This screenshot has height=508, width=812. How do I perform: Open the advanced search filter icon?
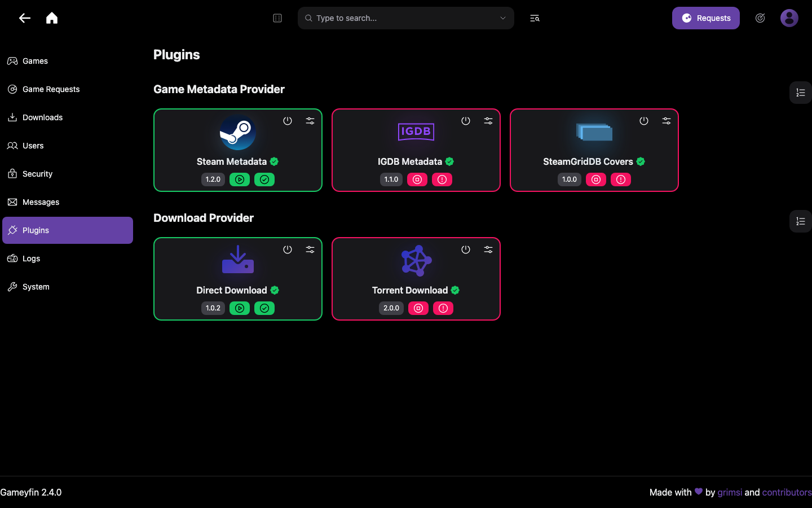[x=535, y=18]
